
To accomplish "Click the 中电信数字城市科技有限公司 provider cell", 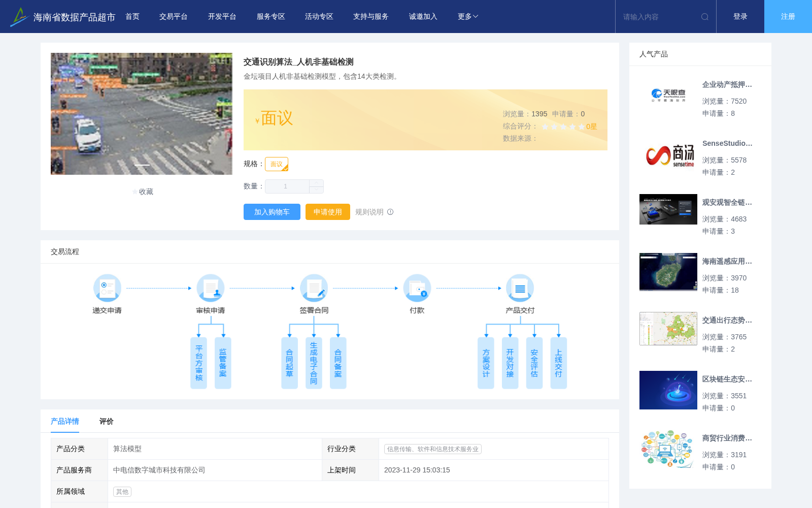I will point(215,470).
